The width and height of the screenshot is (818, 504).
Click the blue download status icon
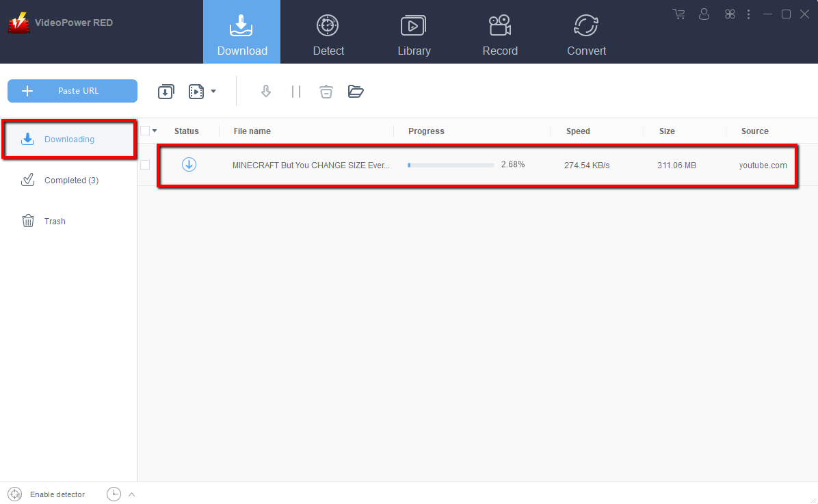(x=189, y=165)
